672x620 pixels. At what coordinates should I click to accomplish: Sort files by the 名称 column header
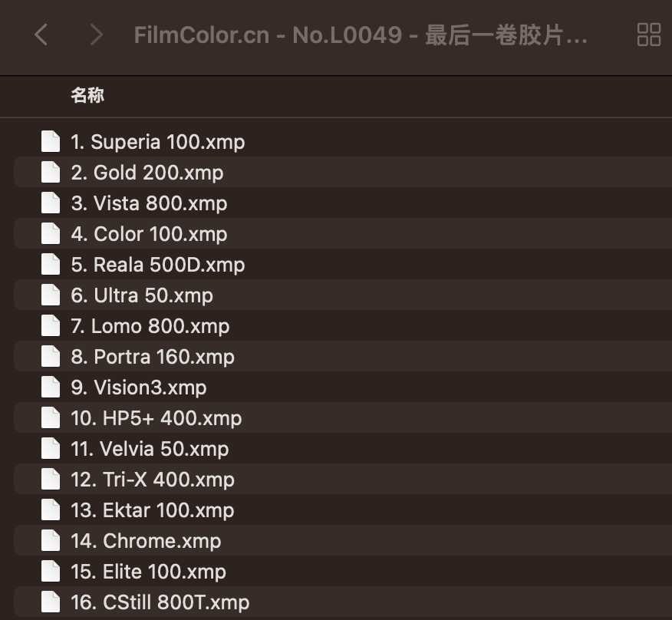(87, 96)
